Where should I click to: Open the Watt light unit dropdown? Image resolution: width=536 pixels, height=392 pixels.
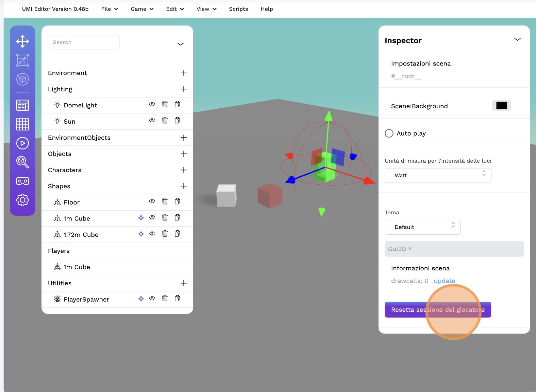coord(438,176)
